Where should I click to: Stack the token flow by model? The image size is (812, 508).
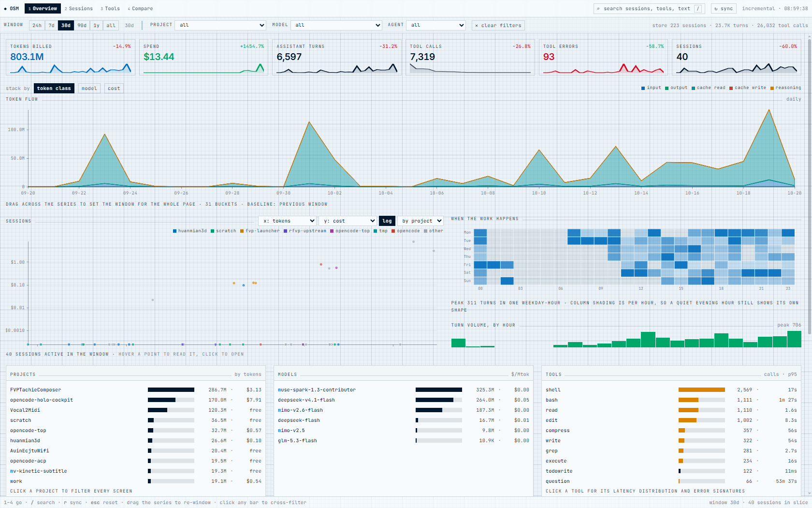tap(89, 88)
